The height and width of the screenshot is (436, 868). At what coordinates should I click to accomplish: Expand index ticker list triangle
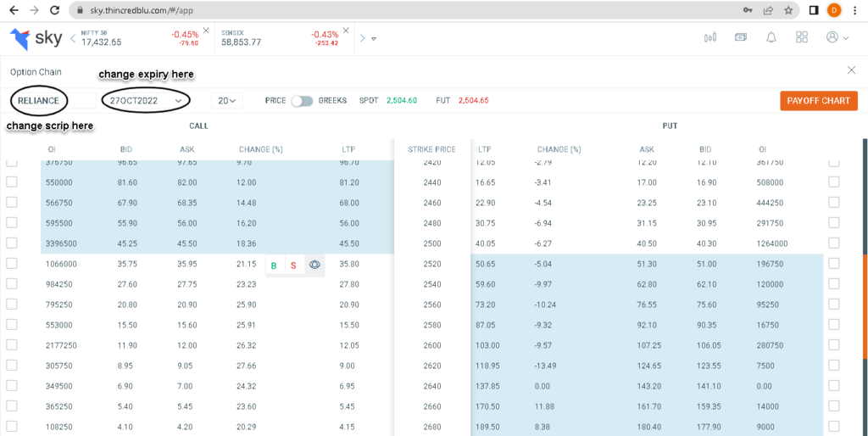click(x=374, y=39)
